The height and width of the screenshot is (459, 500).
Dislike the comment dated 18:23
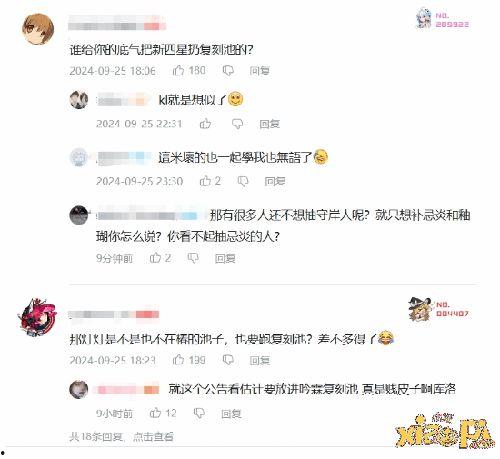coord(228,360)
